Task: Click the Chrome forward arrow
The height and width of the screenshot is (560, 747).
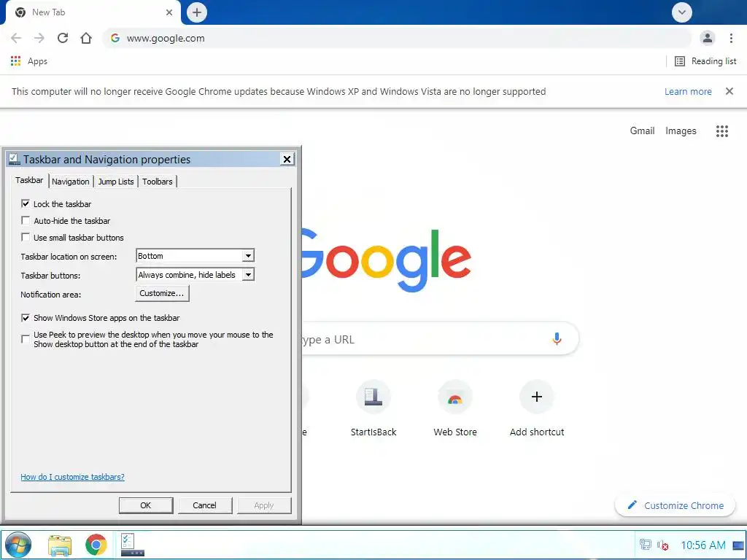Action: pos(39,38)
